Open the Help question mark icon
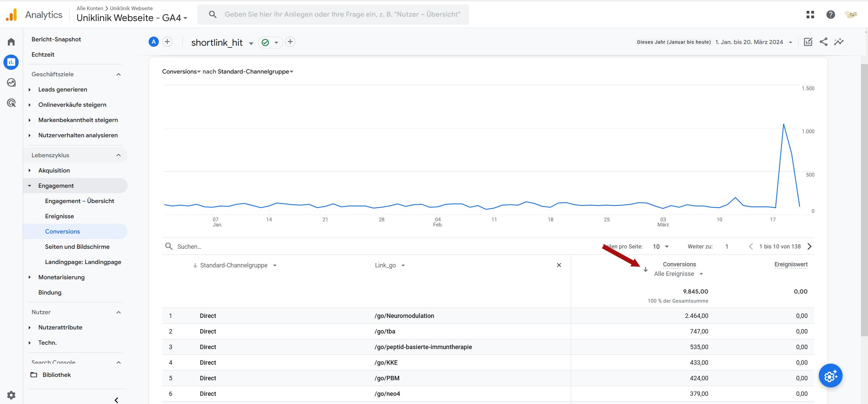Screen dimensions: 868x404 pos(831,15)
